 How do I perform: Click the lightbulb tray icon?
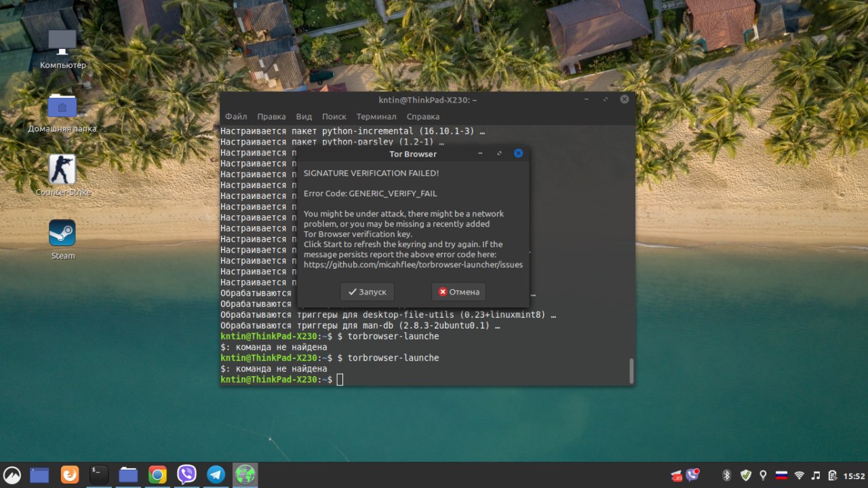click(763, 475)
